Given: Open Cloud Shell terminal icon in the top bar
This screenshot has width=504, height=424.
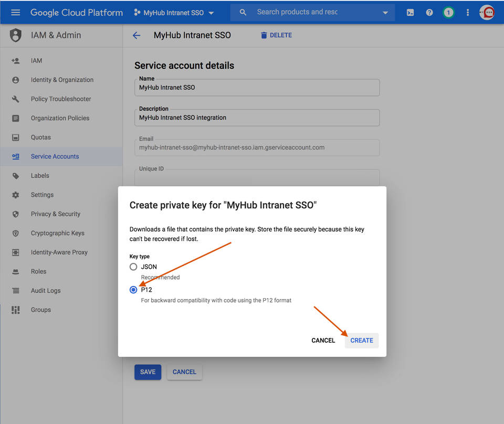Looking at the screenshot, I should click(x=410, y=12).
